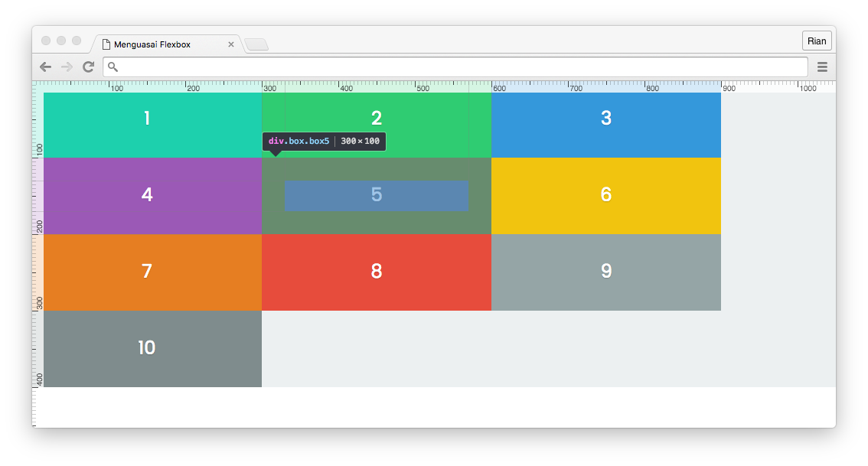Reload the current page
Screen dimensions: 868x466
pos(89,67)
